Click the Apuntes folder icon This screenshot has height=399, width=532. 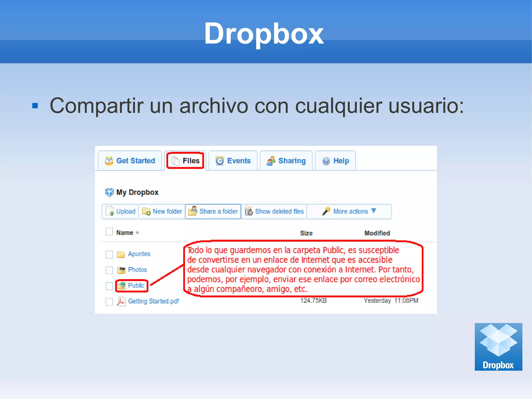coord(121,254)
